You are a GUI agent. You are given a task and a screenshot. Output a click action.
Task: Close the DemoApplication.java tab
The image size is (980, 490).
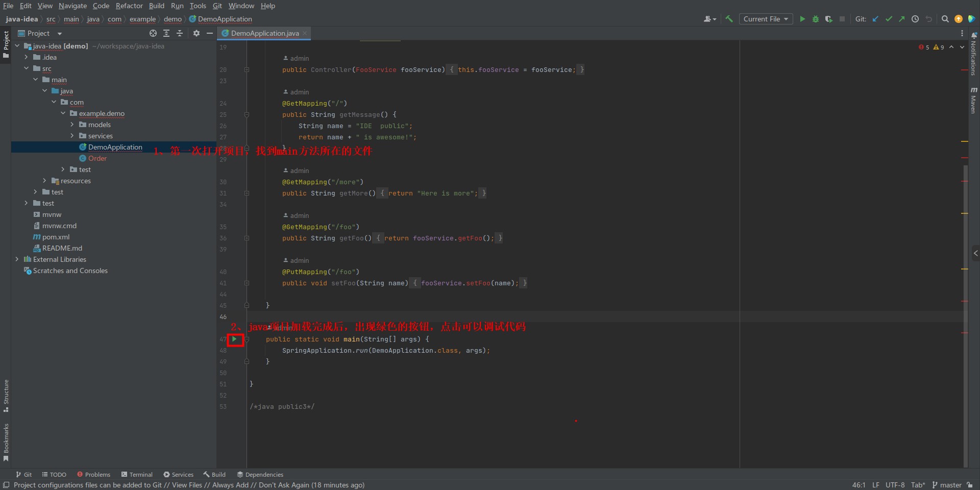pos(305,33)
